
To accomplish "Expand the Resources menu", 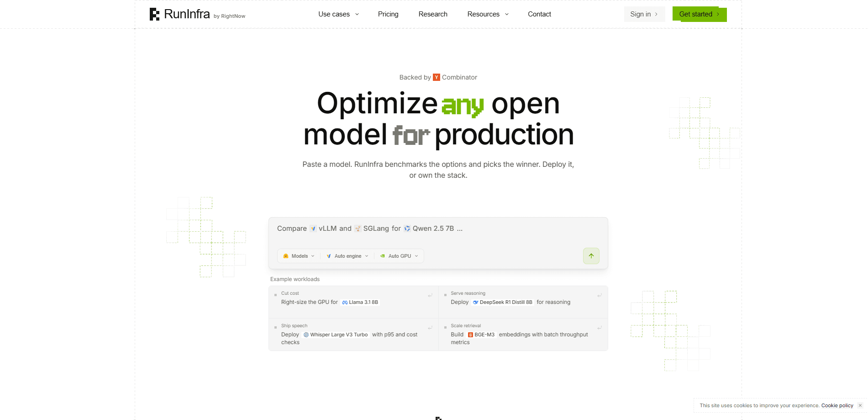I will coord(488,14).
